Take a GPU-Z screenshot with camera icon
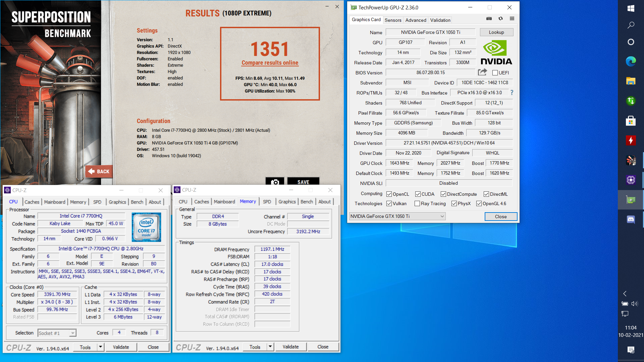Screen dimensions: 644x362 [x=489, y=19]
